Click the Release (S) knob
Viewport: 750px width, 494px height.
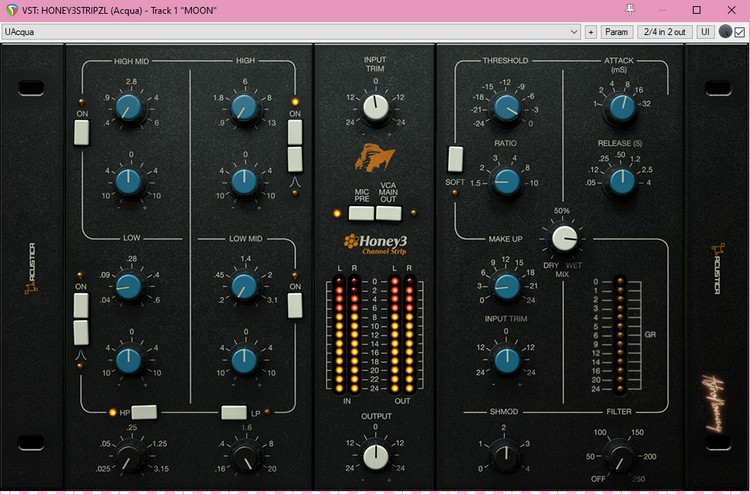coord(620,180)
